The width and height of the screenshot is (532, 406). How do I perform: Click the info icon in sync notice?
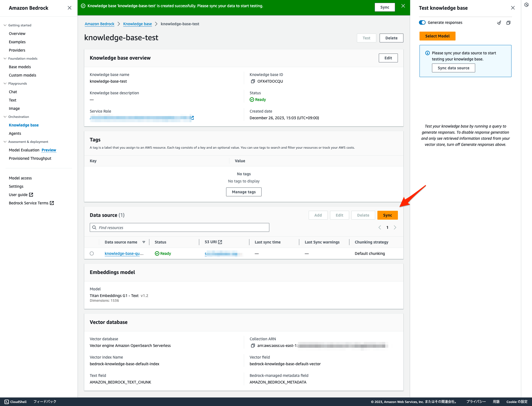pyautogui.click(x=428, y=53)
